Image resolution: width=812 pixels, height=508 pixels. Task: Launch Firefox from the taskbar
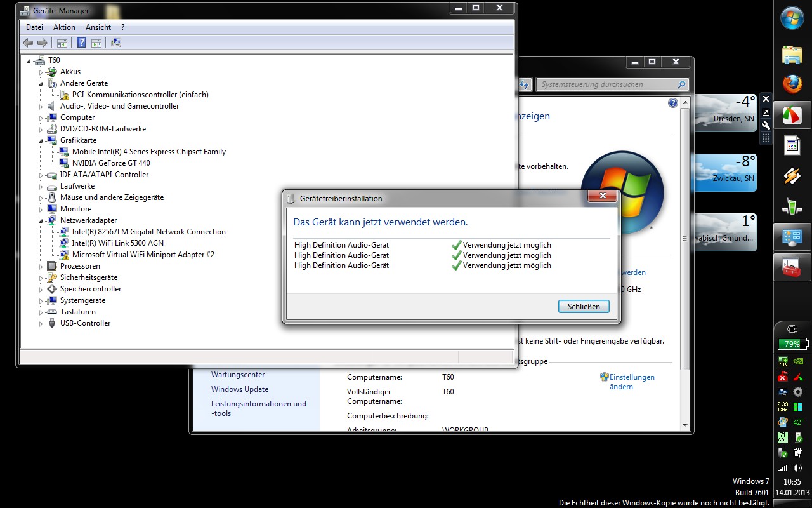pos(792,84)
